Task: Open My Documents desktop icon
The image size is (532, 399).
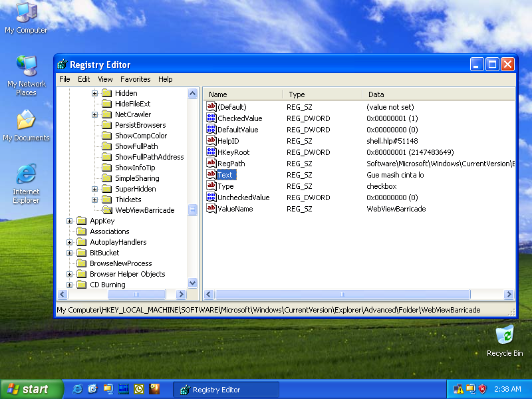Action: point(26,125)
